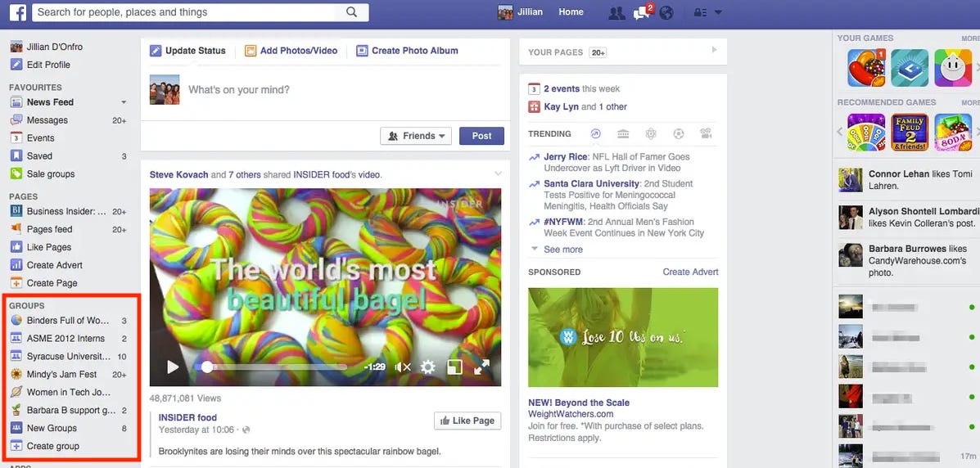
Task: Select trending politics building icon
Action: pos(622,133)
